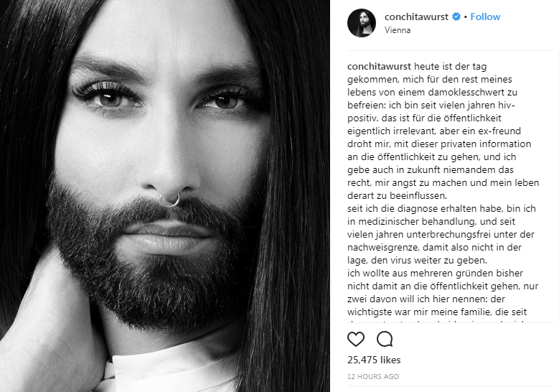Follow the conchitawurst account
Viewport: 559px width, 392px height.
[485, 17]
